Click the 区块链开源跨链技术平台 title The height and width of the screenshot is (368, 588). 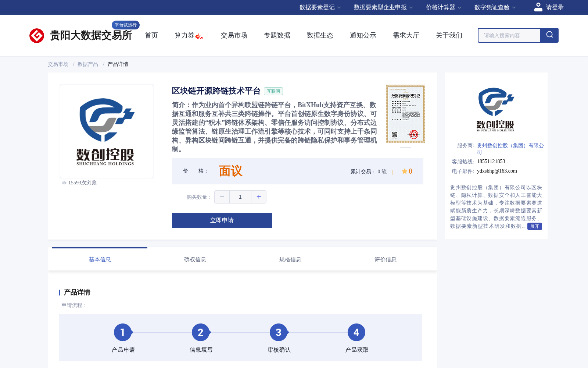point(216,91)
